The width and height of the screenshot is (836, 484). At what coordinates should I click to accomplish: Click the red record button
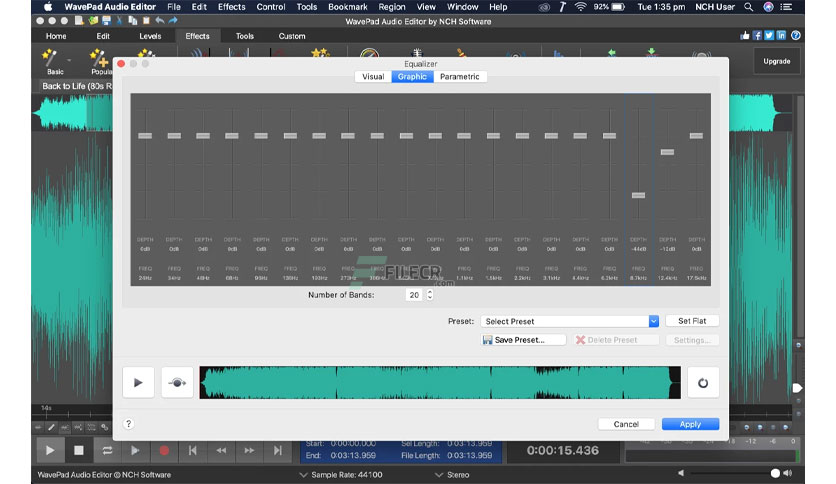coord(164,450)
